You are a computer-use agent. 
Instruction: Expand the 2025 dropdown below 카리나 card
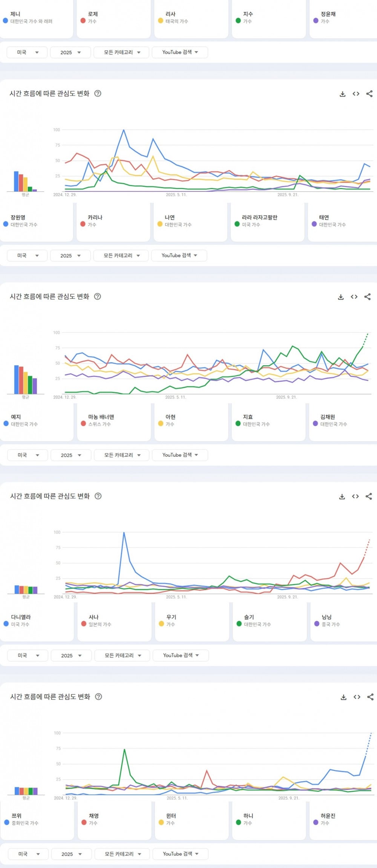[70, 255]
